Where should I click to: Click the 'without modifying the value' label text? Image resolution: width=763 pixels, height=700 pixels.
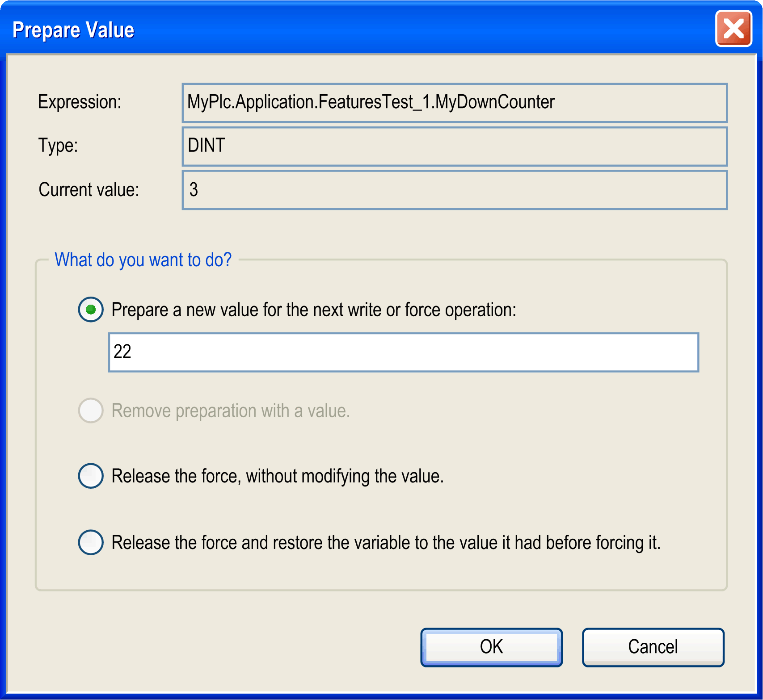coord(277,476)
